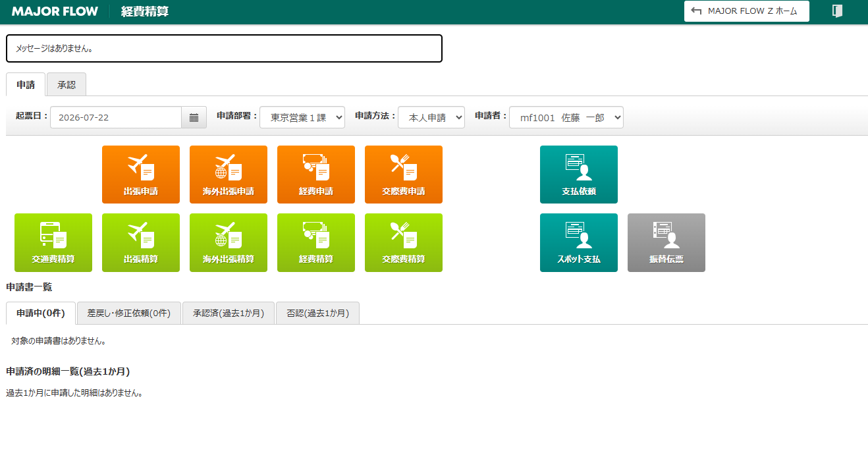Click the メッセージはありません message box
The height and width of the screenshot is (463, 868).
tap(224, 49)
